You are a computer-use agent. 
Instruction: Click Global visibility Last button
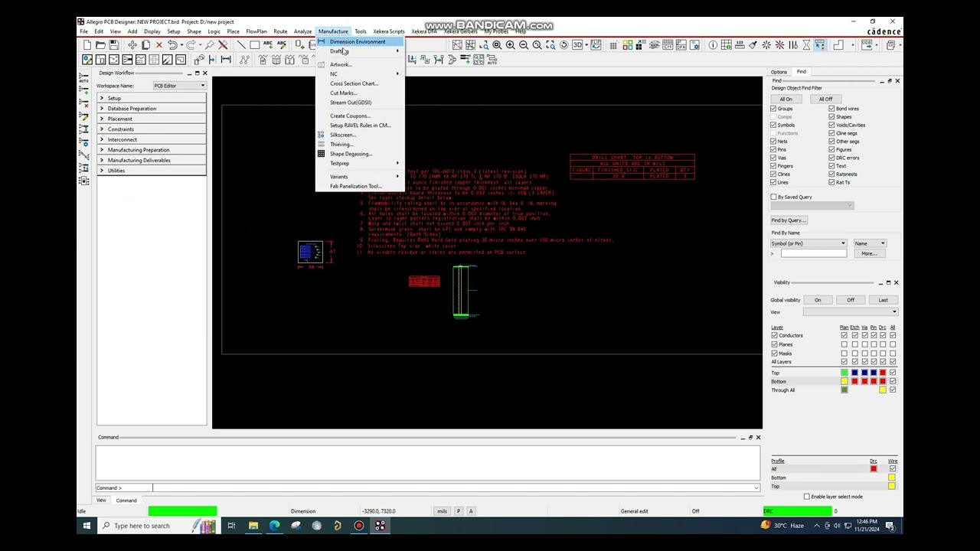[883, 300]
